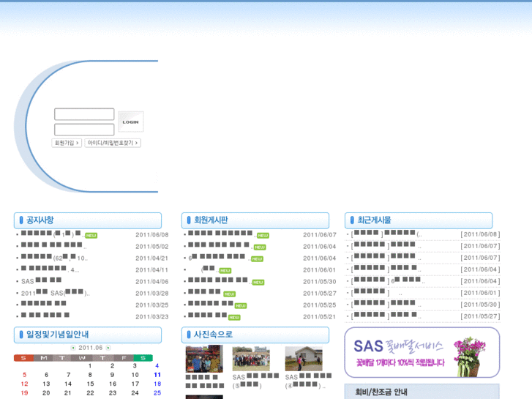Open SAS 꽃배달서비스 flower delivery banner
Viewport: 532px width, 399px height.
tap(422, 352)
